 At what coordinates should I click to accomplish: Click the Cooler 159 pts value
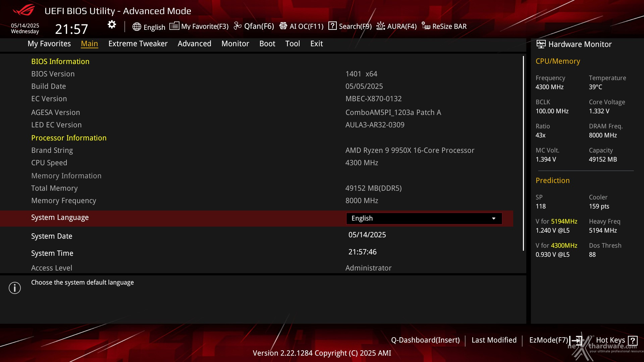[599, 206]
